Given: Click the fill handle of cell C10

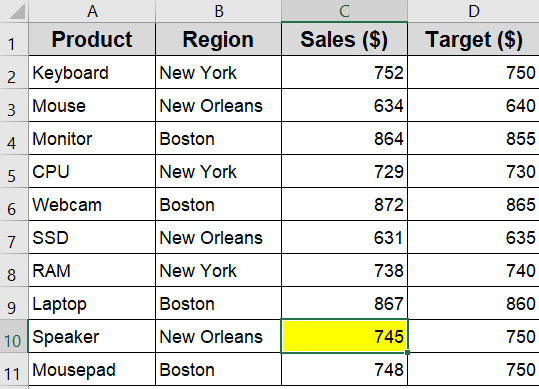Looking at the screenshot, I should point(407,352).
